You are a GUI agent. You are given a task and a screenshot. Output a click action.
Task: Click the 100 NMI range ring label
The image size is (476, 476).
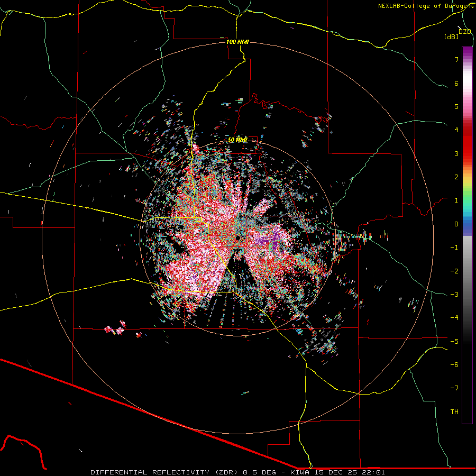pos(237,42)
